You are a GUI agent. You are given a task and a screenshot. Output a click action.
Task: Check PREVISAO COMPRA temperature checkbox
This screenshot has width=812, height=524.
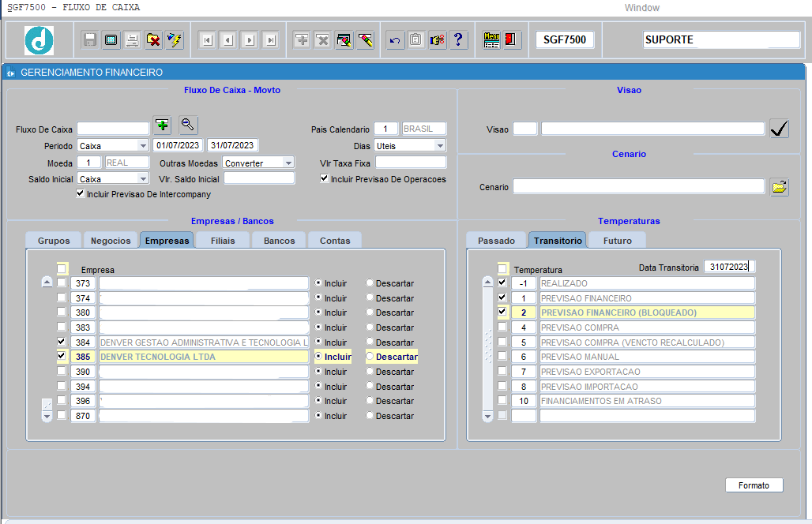tap(502, 327)
